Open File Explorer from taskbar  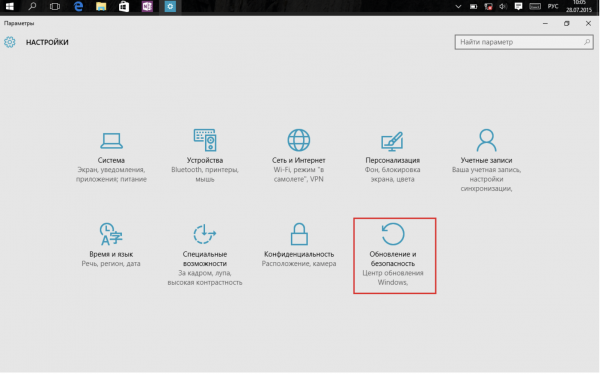pos(101,7)
